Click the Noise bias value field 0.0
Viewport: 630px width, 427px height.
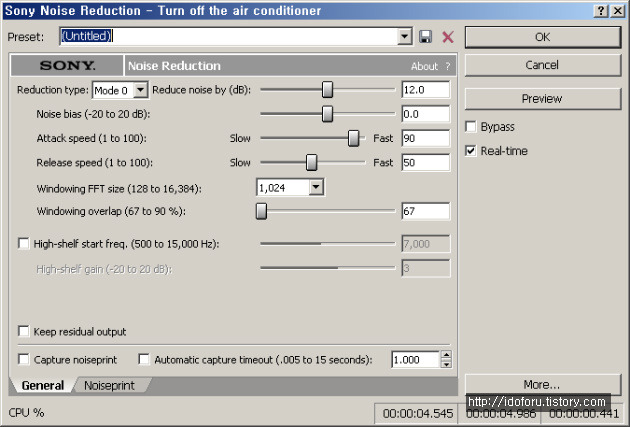click(426, 114)
